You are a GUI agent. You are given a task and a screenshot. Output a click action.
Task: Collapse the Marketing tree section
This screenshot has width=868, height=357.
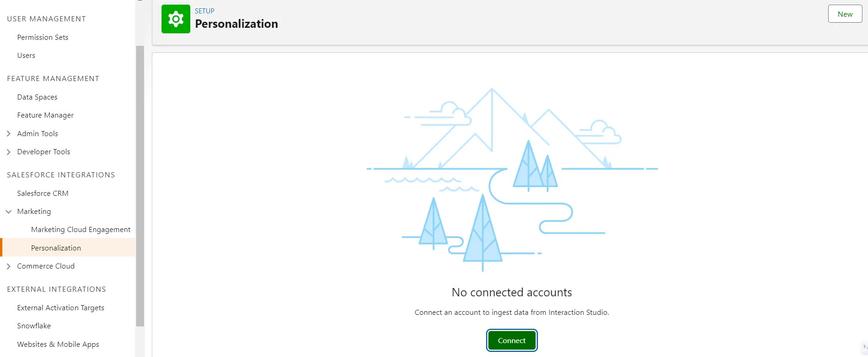(x=8, y=212)
